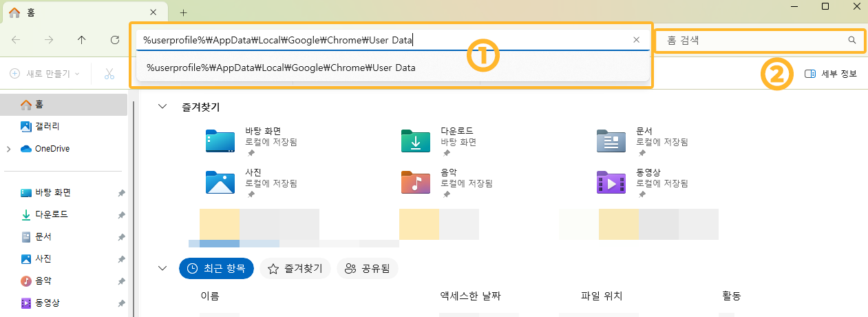The height and width of the screenshot is (317, 868).
Task: Maximize the File Explorer window
Action: click(x=825, y=6)
